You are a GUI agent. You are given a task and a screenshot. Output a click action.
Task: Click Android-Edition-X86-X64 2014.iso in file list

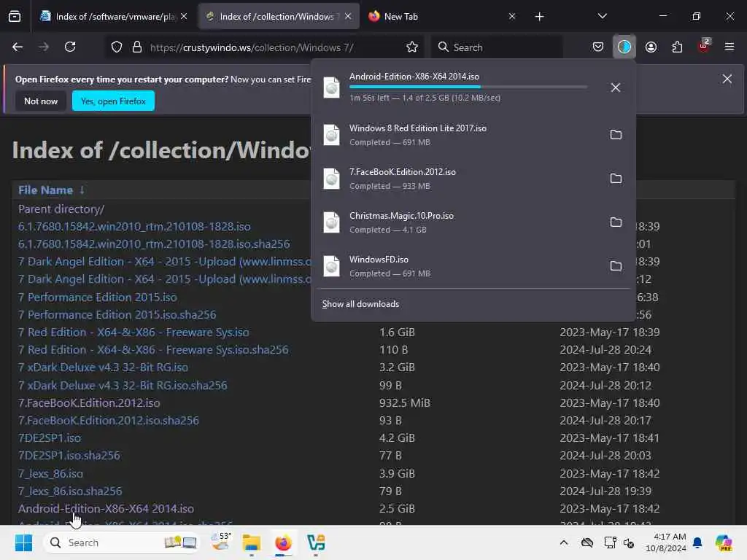point(107,509)
